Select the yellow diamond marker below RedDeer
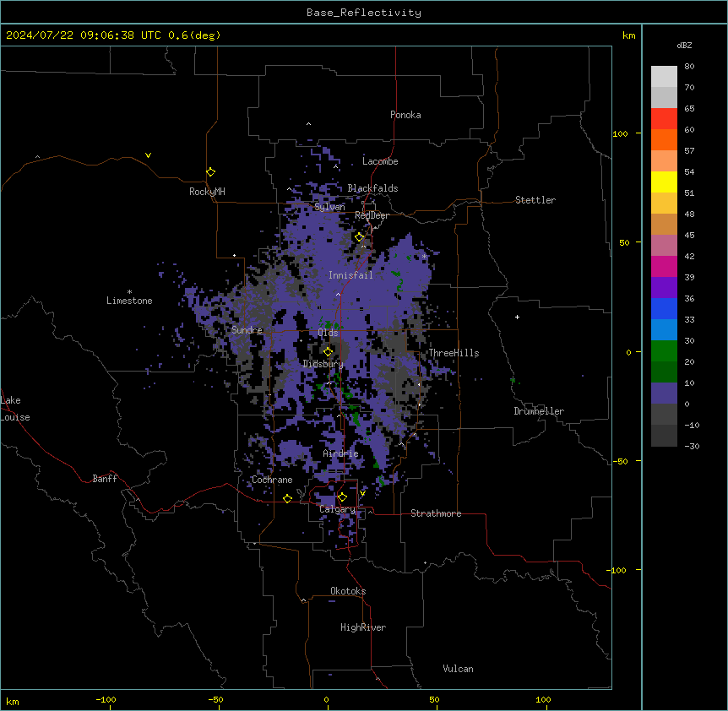The width and height of the screenshot is (728, 711). pyautogui.click(x=360, y=237)
